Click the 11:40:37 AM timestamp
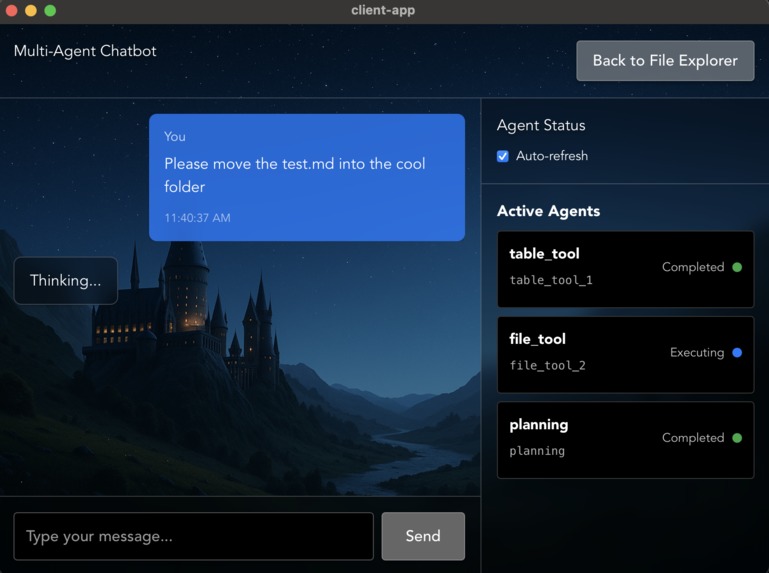This screenshot has width=769, height=573. pyautogui.click(x=197, y=218)
